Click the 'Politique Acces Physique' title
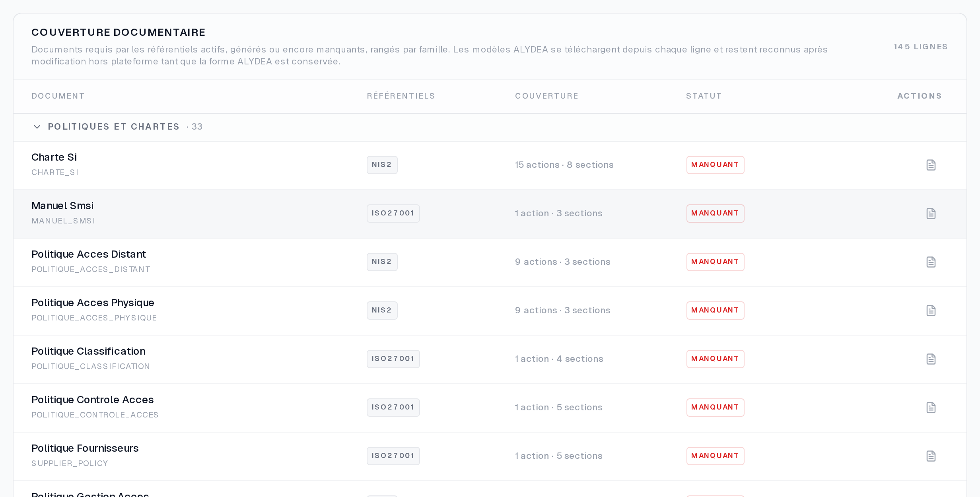The image size is (980, 497). pyautogui.click(x=93, y=303)
